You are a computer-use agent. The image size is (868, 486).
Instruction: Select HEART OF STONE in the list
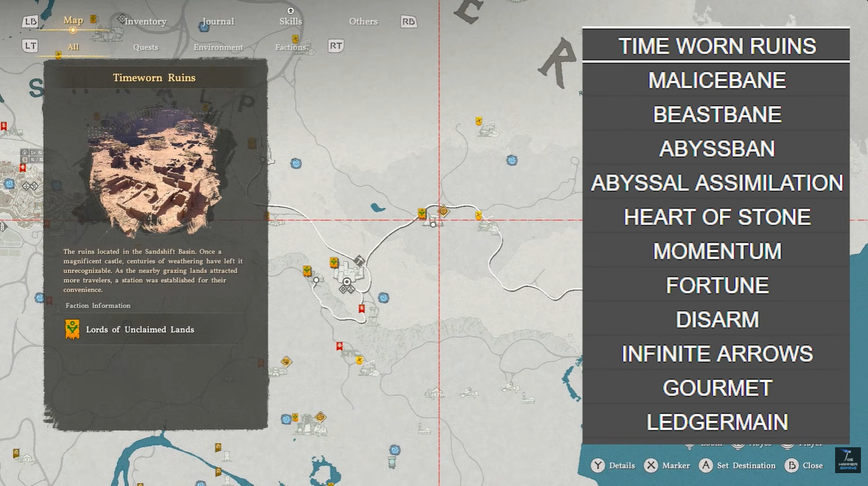point(716,217)
